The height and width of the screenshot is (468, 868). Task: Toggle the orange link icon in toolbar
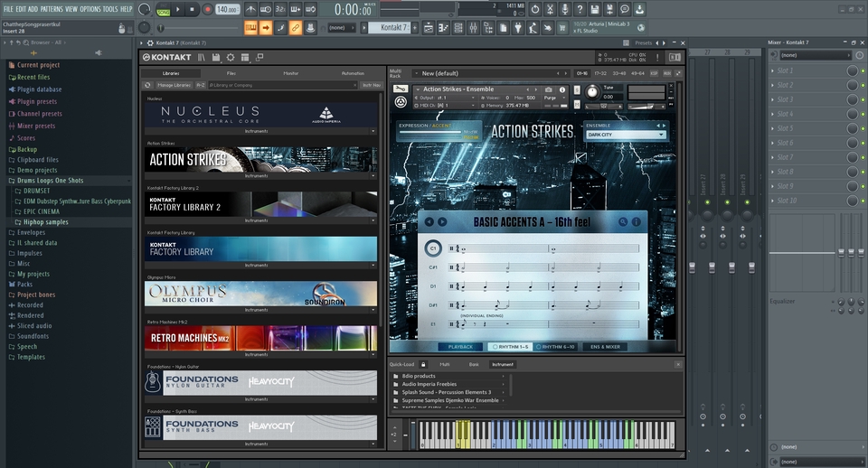pos(296,28)
